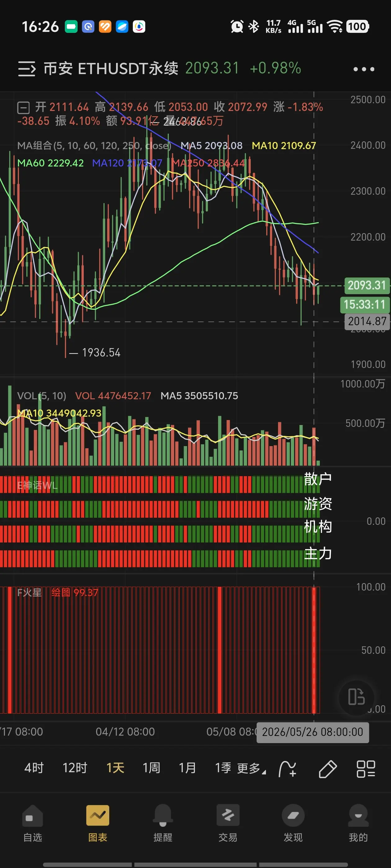
Task: Tap the battery 100 indicator
Action: coord(357,26)
